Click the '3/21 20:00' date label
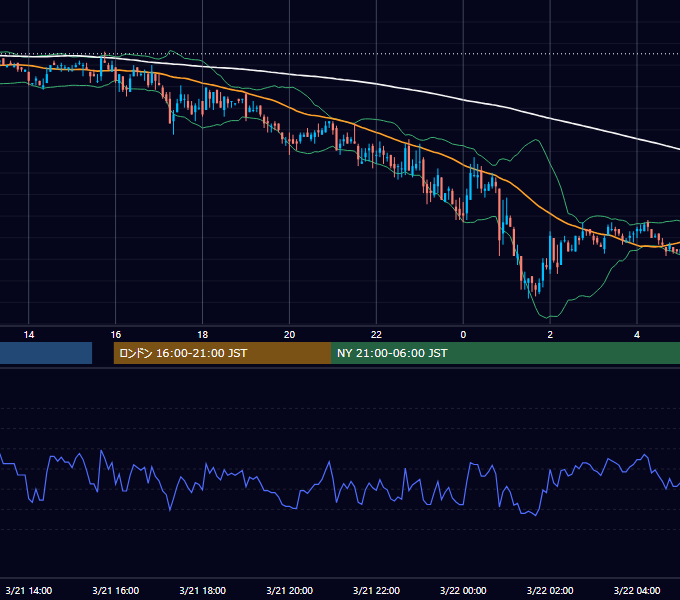Image resolution: width=680 pixels, height=600 pixels. [289, 590]
